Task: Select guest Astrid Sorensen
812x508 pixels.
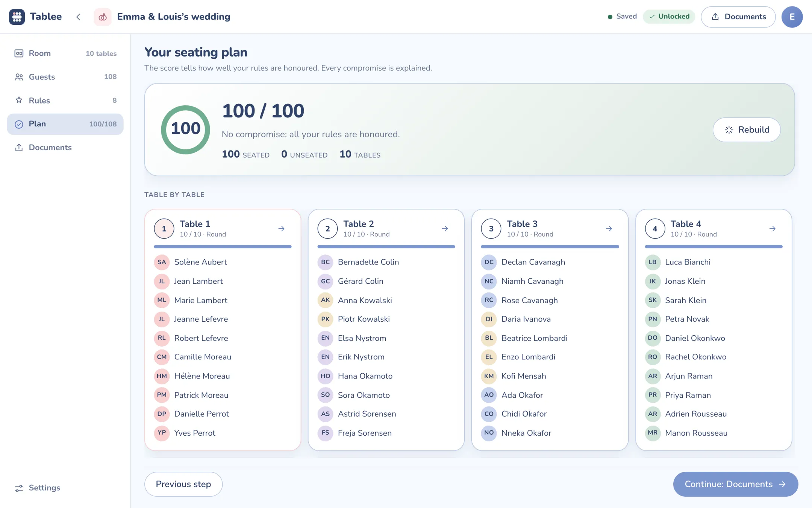Action: tap(386, 414)
